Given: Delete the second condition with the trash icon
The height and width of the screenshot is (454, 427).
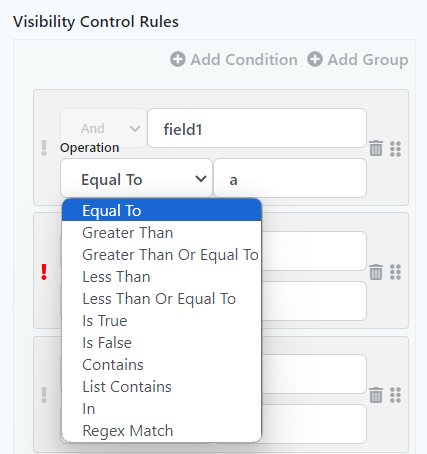Looking at the screenshot, I should point(376,272).
